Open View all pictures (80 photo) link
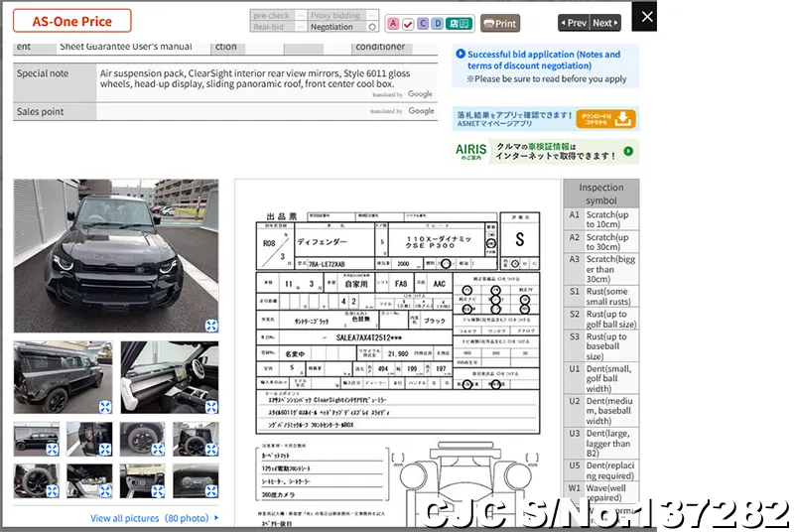This screenshot has width=794, height=532. (x=150, y=518)
